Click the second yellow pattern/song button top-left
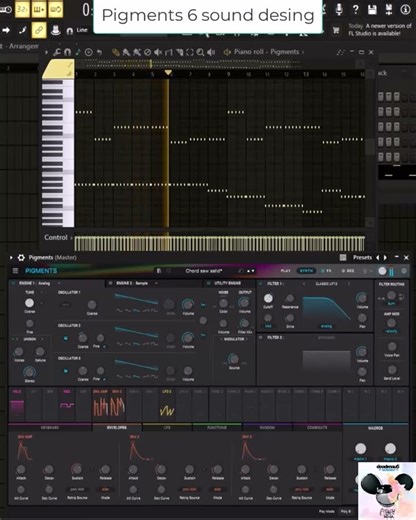The height and width of the screenshot is (520, 416). [x=39, y=9]
